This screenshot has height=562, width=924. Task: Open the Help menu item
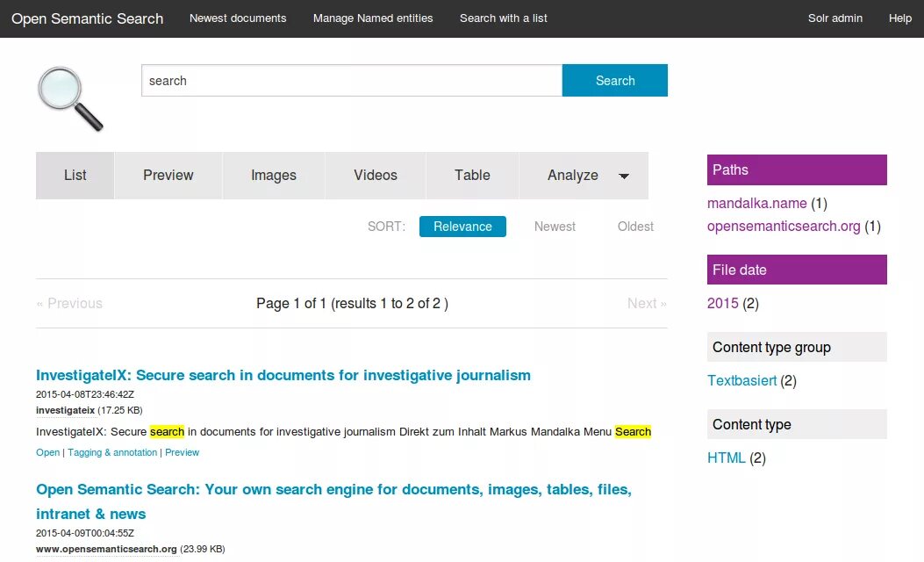899,18
